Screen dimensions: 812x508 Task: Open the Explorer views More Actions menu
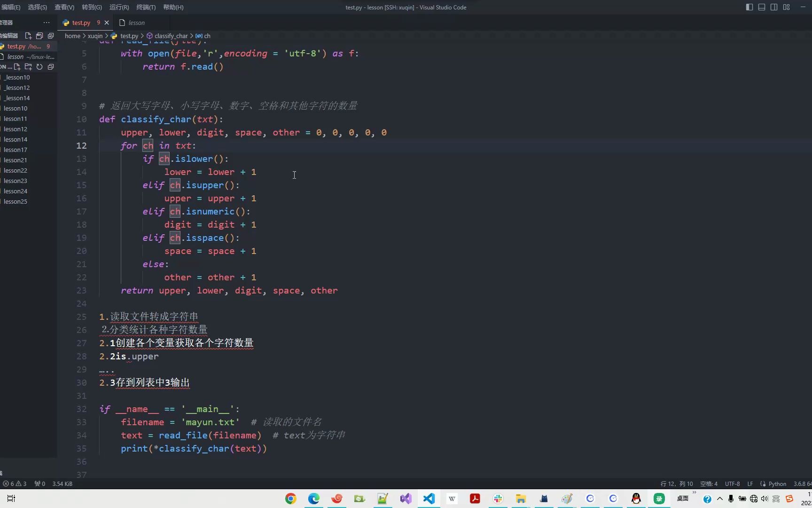click(47, 22)
